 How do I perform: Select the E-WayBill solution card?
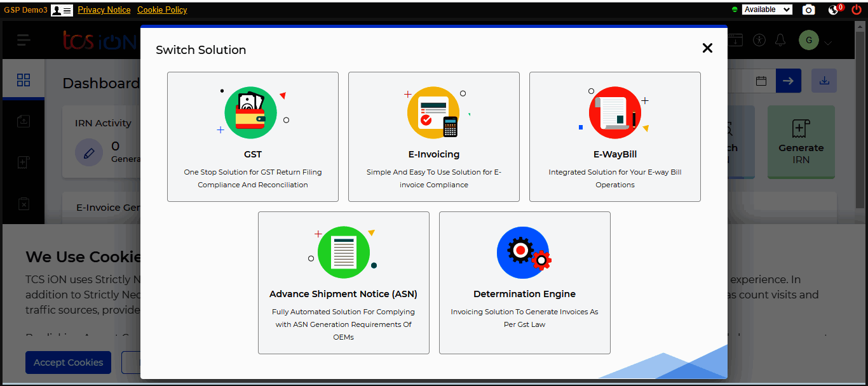614,136
